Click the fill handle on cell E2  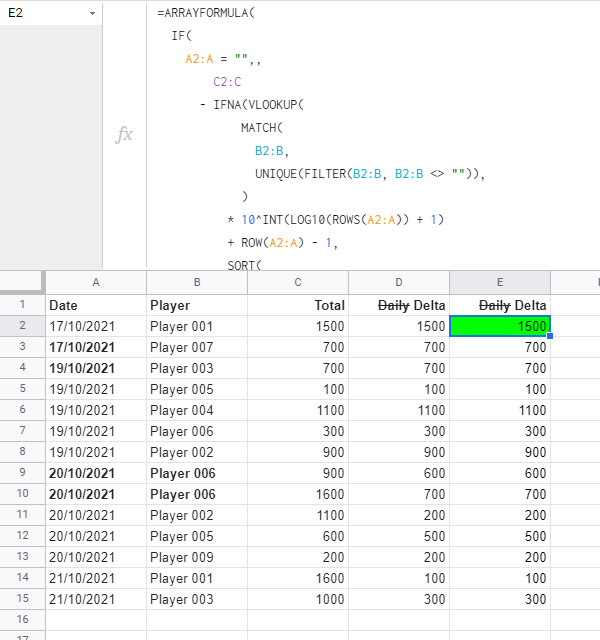pos(550,336)
